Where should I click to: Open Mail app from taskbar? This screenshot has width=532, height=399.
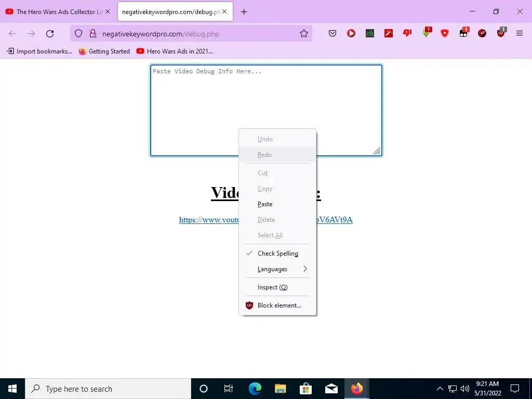331,389
